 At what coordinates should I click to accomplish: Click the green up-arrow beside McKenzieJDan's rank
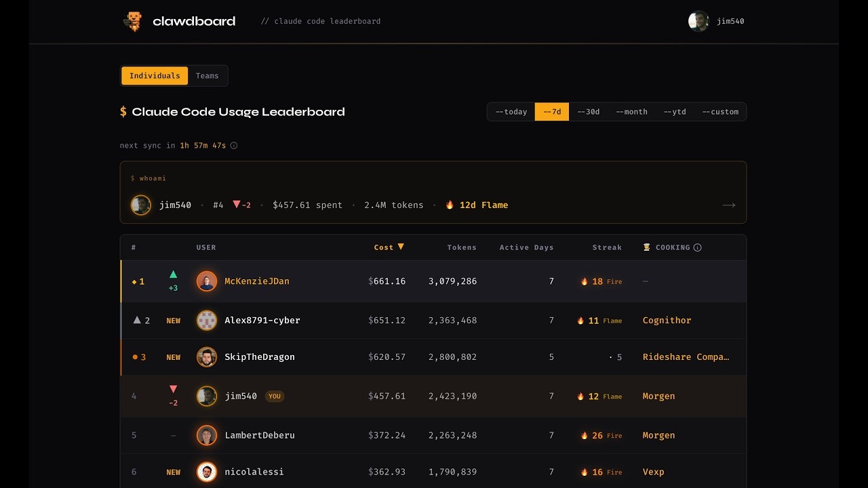tap(174, 274)
